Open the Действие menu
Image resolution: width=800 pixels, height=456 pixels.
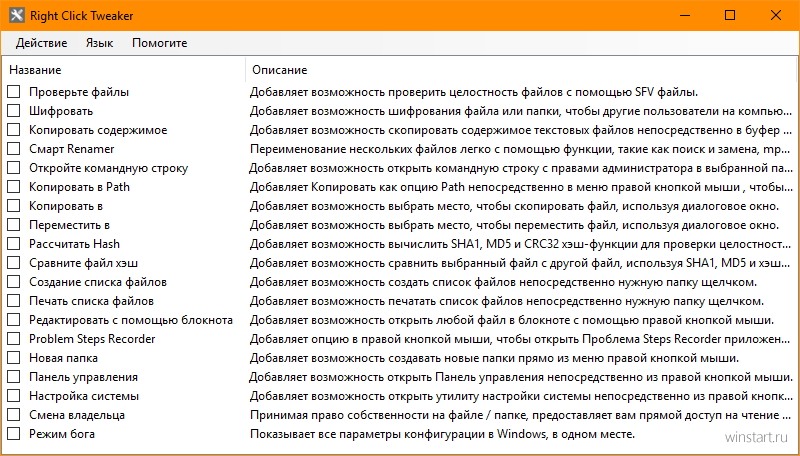41,43
